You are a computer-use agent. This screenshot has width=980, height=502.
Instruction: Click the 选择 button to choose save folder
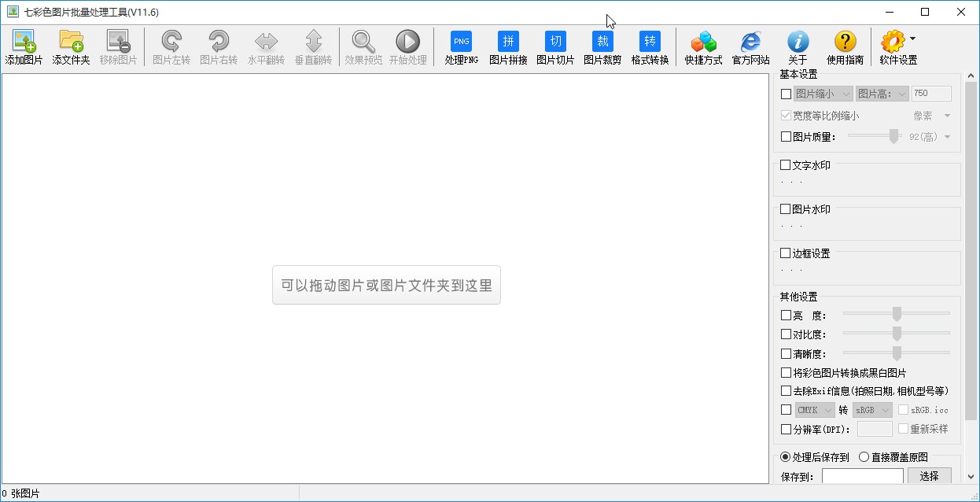(x=930, y=476)
